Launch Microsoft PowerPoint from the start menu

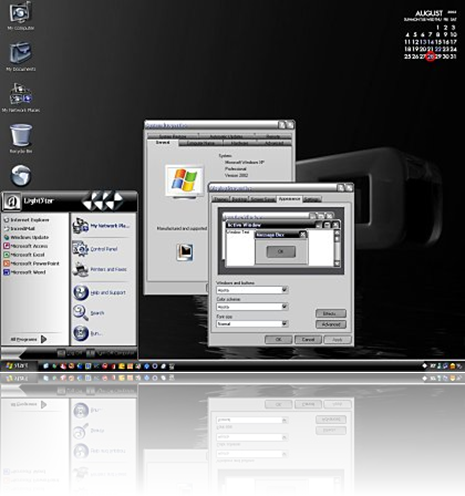point(31,263)
